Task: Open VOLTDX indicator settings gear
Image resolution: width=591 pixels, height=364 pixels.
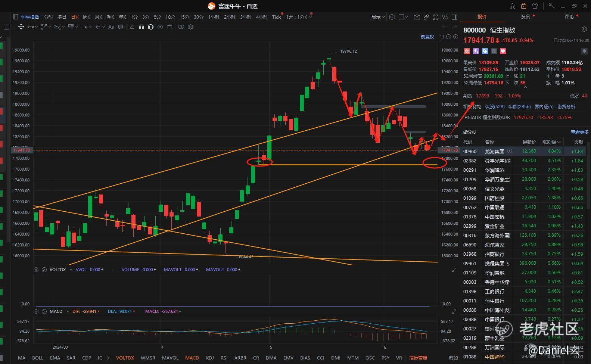Action: (36, 270)
